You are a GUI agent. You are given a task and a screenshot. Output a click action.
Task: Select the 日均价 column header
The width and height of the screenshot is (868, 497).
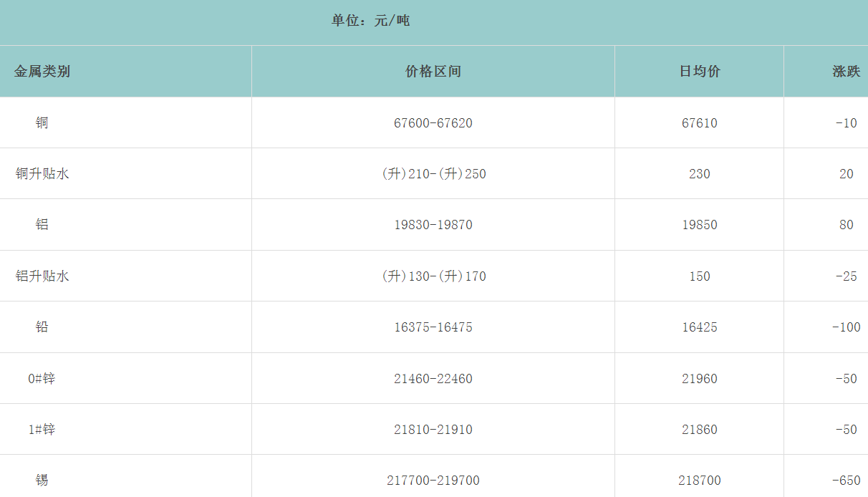[699, 72]
